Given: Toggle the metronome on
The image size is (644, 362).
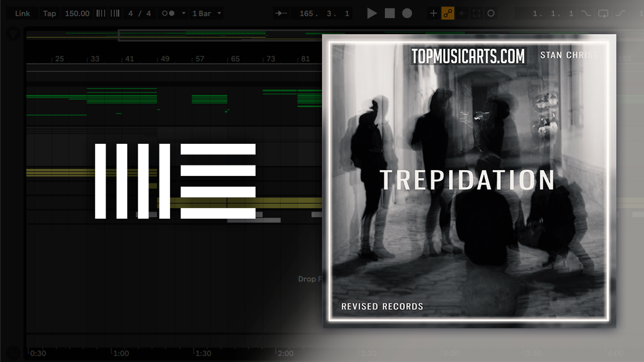Looking at the screenshot, I should click(167, 13).
